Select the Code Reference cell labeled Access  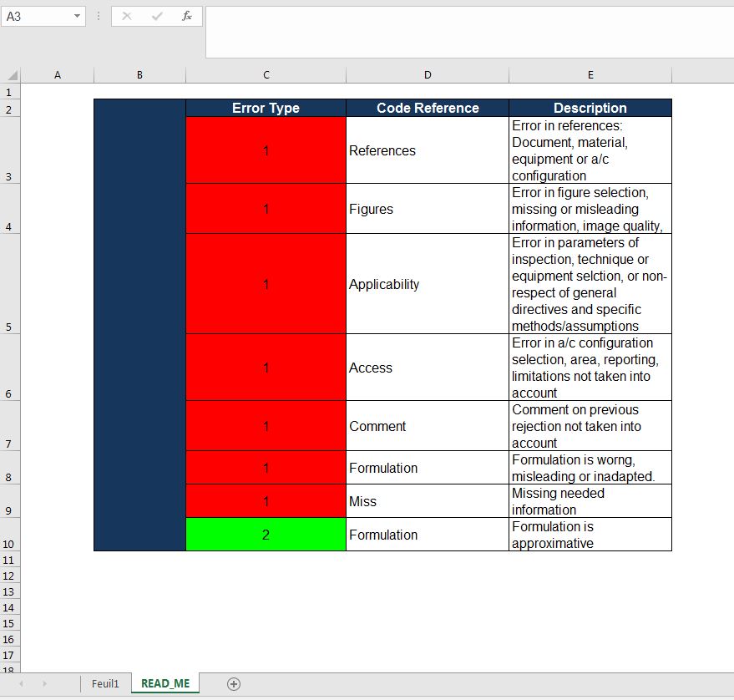pos(427,368)
